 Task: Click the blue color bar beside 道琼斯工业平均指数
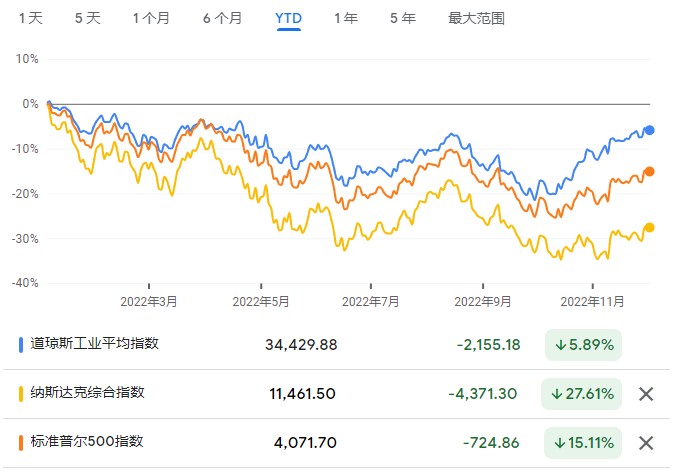point(21,345)
